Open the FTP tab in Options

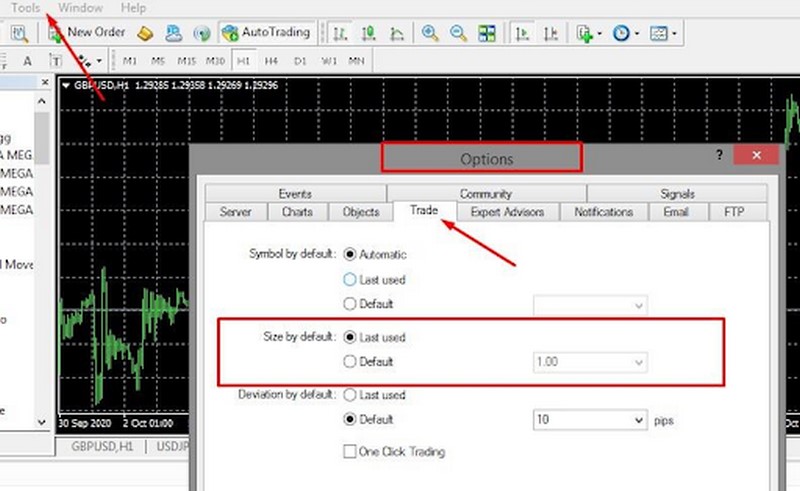point(734,212)
